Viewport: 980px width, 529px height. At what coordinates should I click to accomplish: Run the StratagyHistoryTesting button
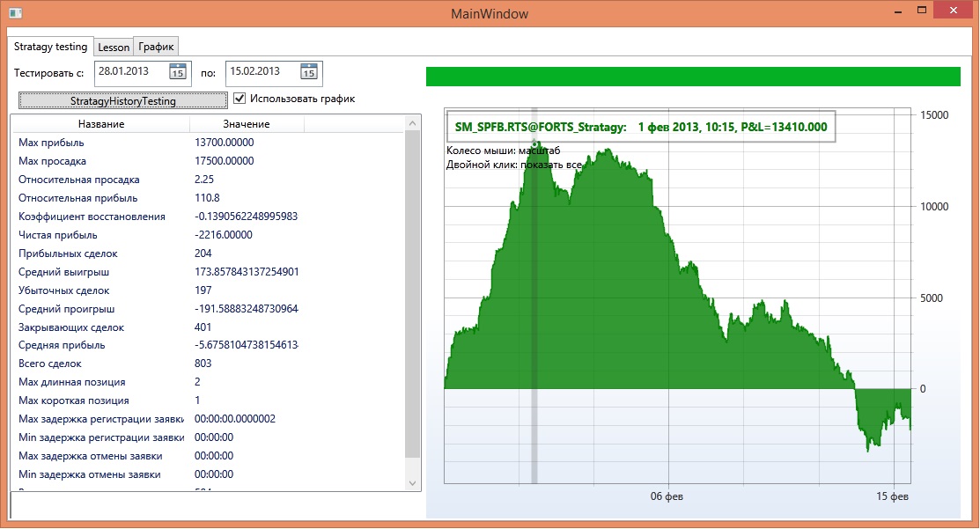point(123,100)
